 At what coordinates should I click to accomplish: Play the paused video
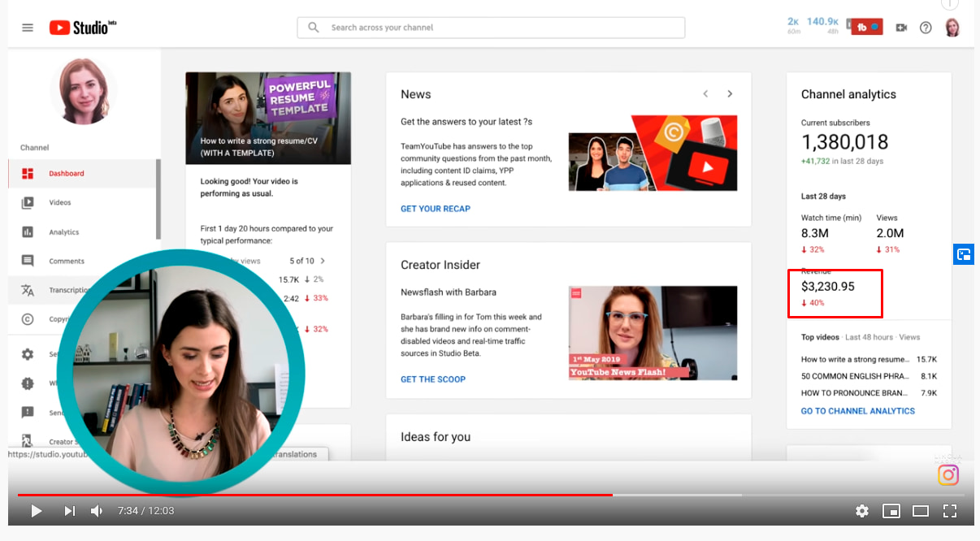coord(36,511)
